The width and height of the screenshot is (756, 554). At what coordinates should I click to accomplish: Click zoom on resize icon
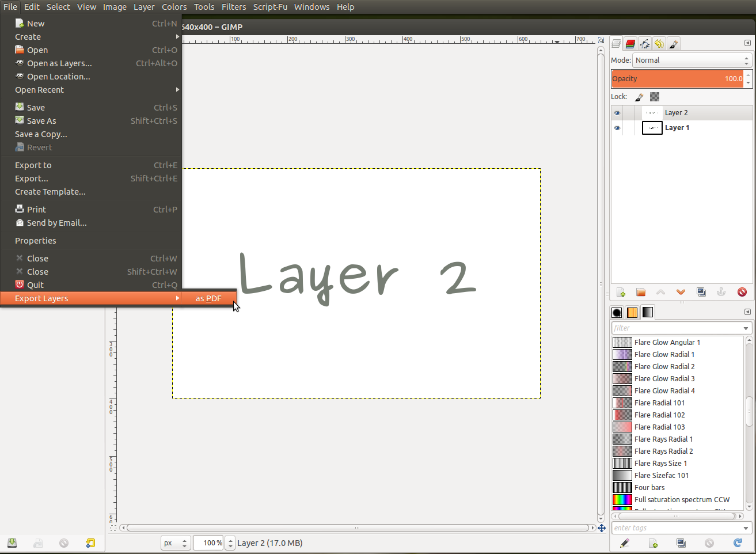click(601, 41)
